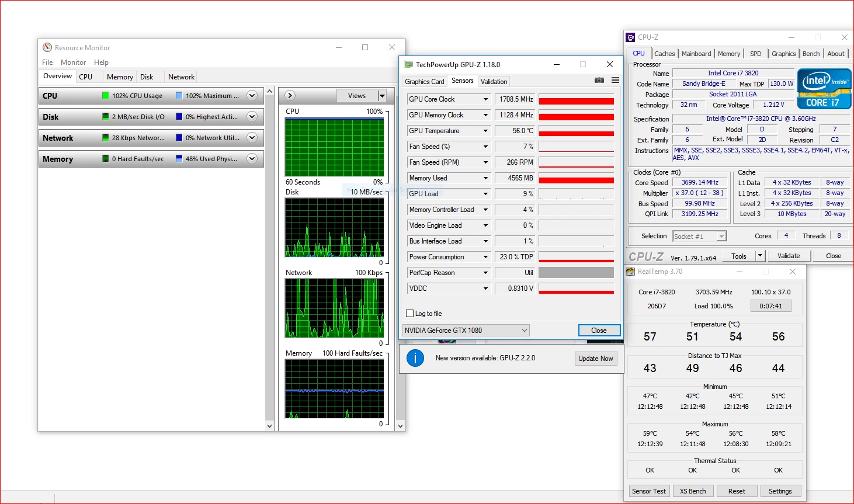Viewport: 854px width, 504px height.
Task: Expand the Disk section in Resource Monitor
Action: [x=252, y=117]
